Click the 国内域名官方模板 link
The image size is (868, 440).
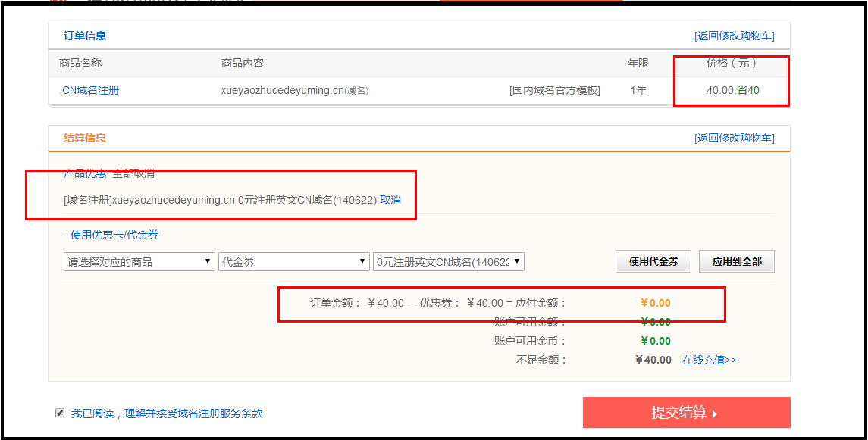click(554, 90)
